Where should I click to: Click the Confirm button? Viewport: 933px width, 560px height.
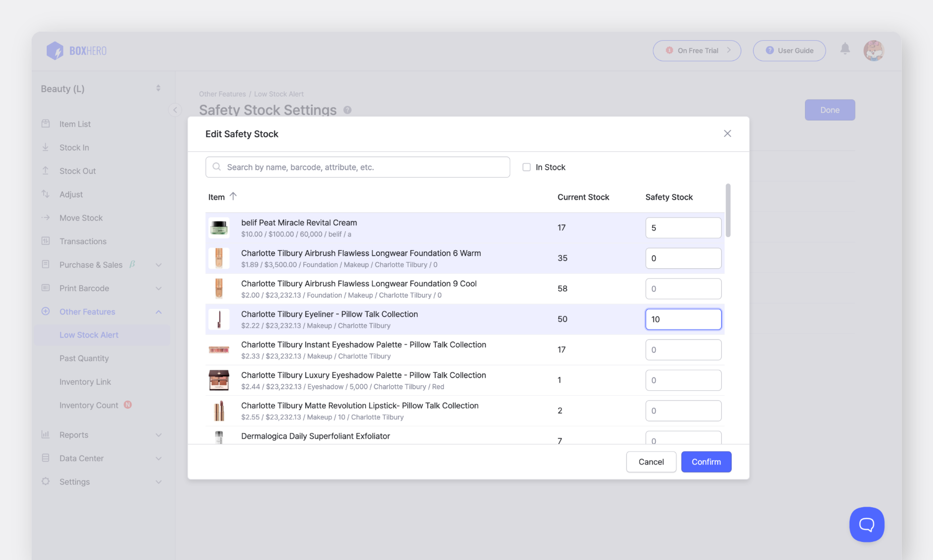706,462
